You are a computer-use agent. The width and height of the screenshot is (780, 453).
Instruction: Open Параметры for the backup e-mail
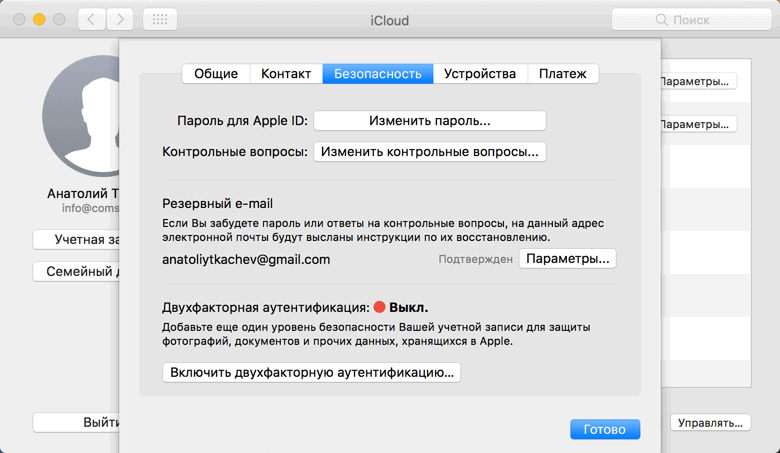pos(568,259)
